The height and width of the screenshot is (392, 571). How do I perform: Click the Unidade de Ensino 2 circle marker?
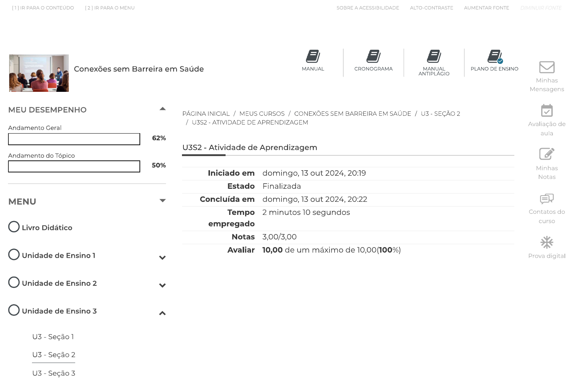[x=14, y=282]
